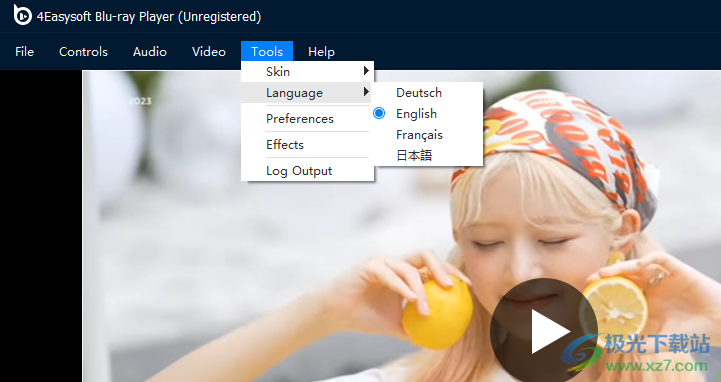Image resolution: width=721 pixels, height=382 pixels.
Task: Click the 4Easysoft app logo icon
Action: point(22,15)
